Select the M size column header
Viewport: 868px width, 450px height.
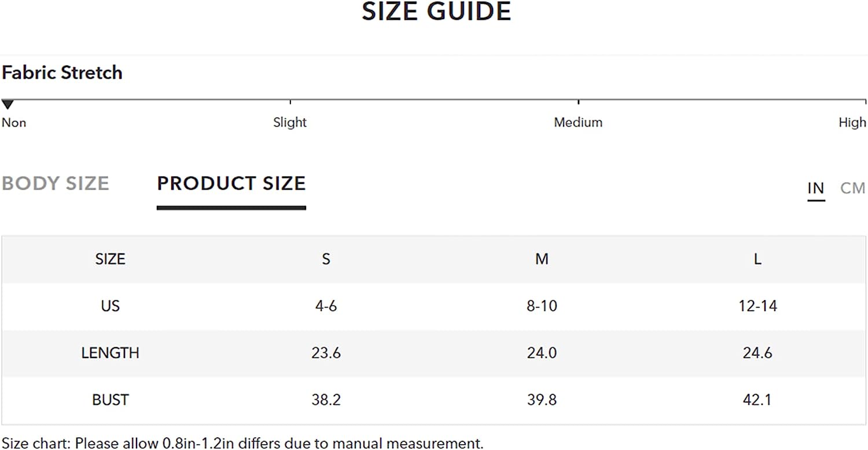(542, 259)
